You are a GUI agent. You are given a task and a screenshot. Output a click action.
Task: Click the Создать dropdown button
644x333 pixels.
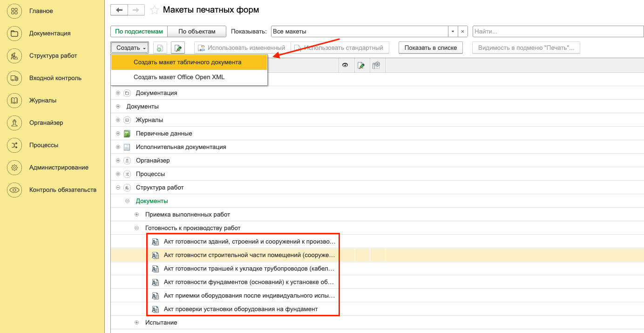(131, 48)
